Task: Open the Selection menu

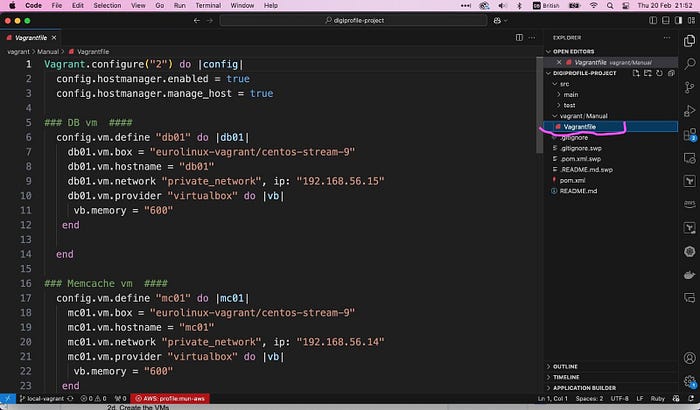Action: (x=107, y=5)
